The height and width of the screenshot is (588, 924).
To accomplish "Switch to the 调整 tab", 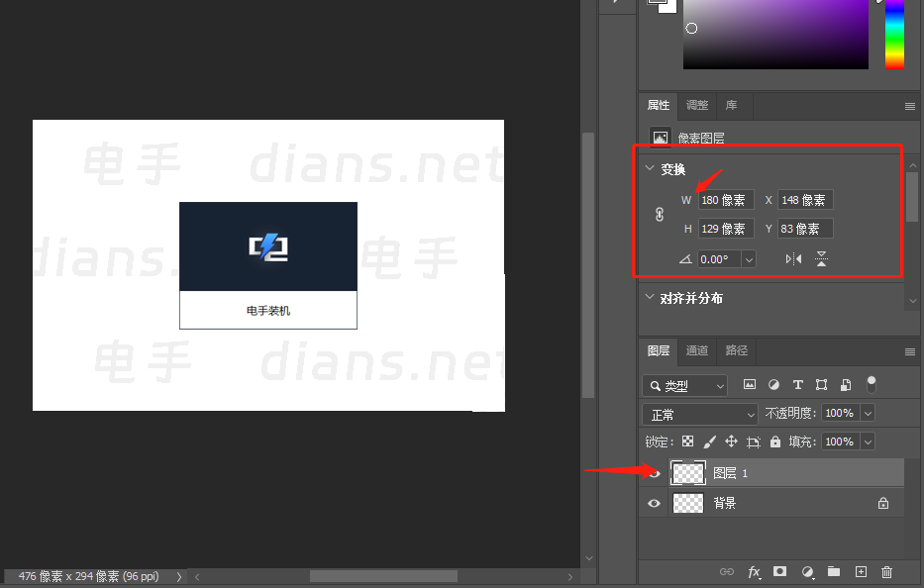I will point(696,106).
